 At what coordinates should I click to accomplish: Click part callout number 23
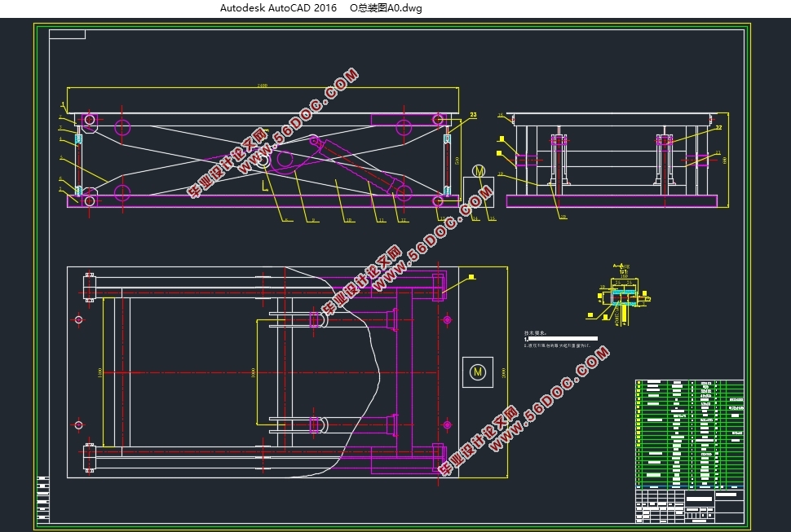471,116
